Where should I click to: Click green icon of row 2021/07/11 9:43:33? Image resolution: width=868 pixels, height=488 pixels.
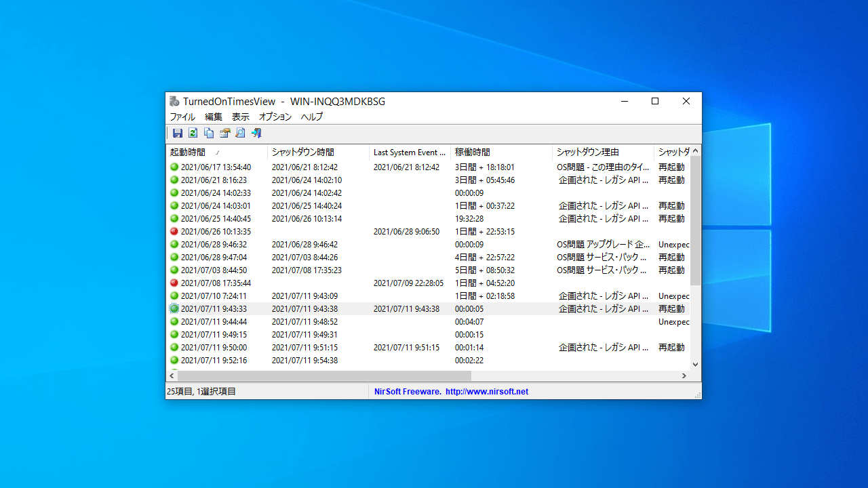pos(174,308)
